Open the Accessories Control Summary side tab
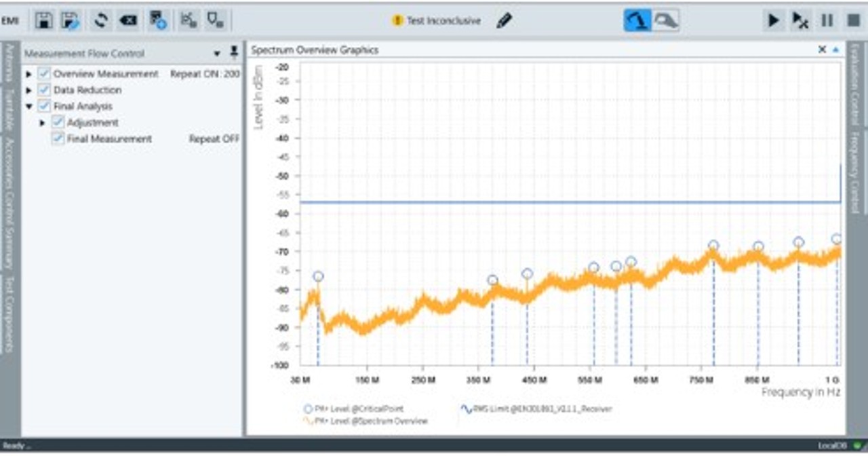This screenshot has height=456, width=868. click(9, 204)
